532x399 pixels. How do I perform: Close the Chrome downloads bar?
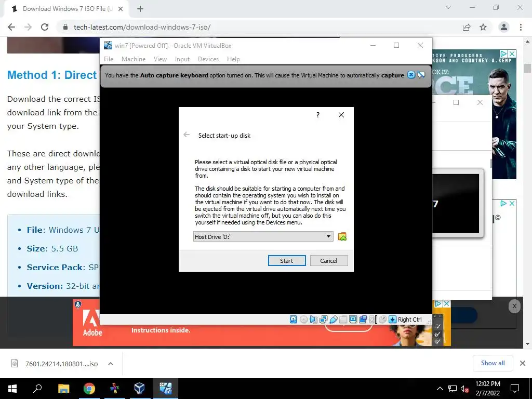[523, 363]
